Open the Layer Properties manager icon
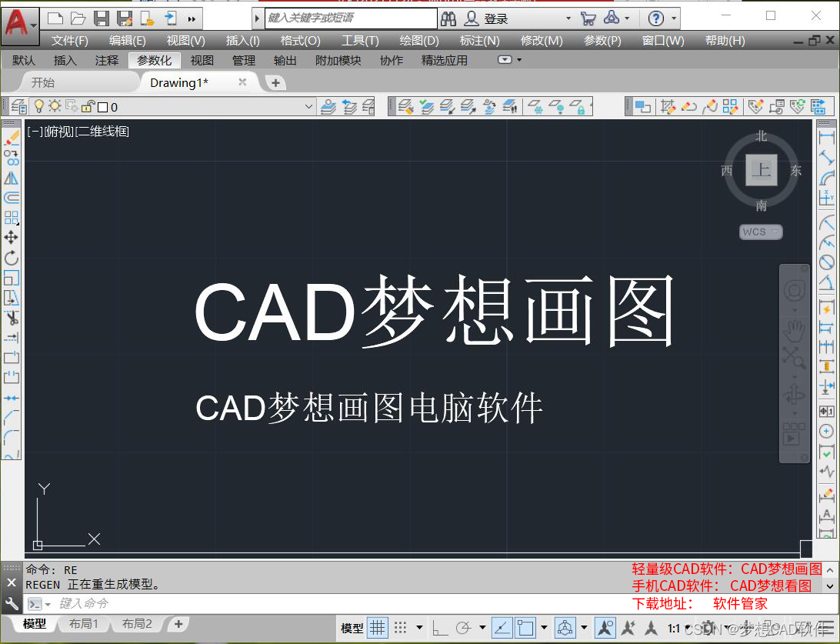 pos(19,107)
